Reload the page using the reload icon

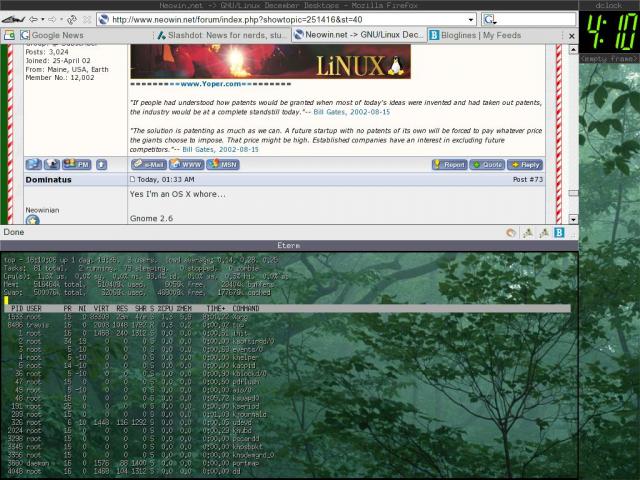click(72, 19)
